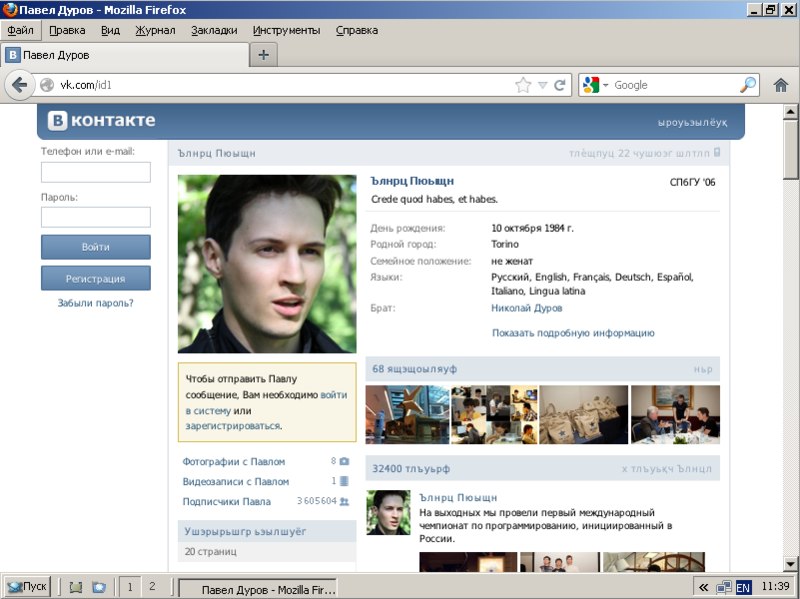
Task: Open the Вид menu
Action: point(110,30)
